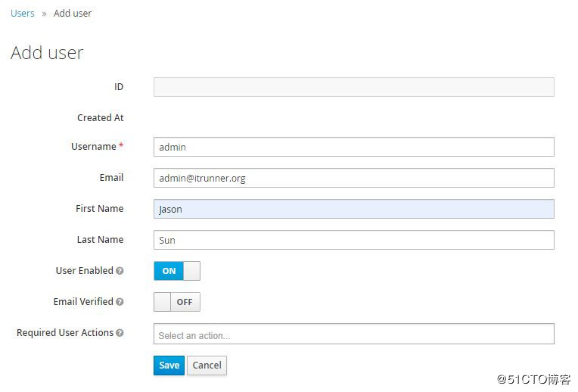This screenshot has height=392, width=578.
Task: Open the Required User Actions selector
Action: point(353,334)
